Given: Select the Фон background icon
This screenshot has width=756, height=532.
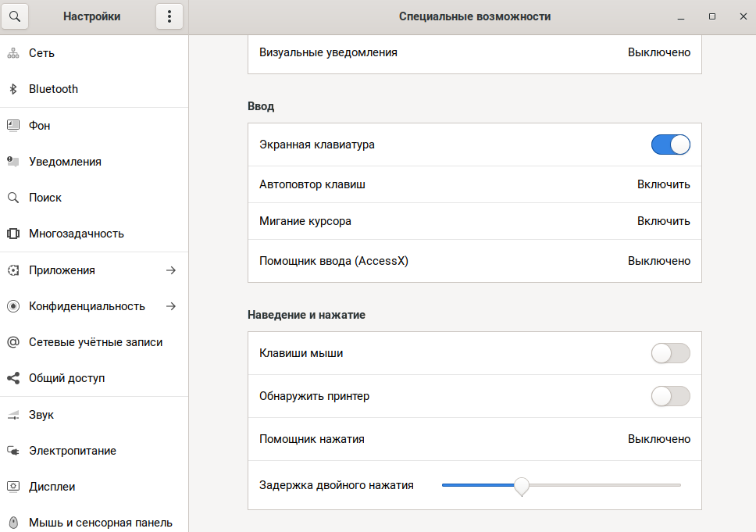Looking at the screenshot, I should pos(12,125).
